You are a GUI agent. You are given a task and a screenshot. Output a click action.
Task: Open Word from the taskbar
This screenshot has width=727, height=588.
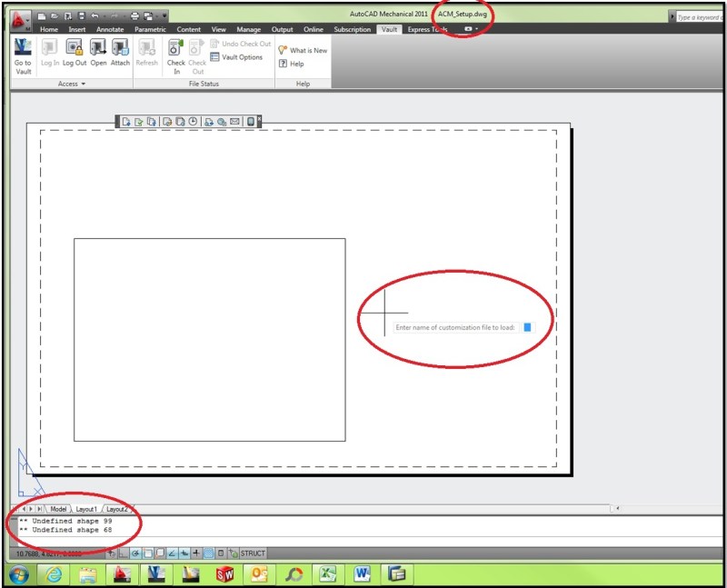point(362,575)
